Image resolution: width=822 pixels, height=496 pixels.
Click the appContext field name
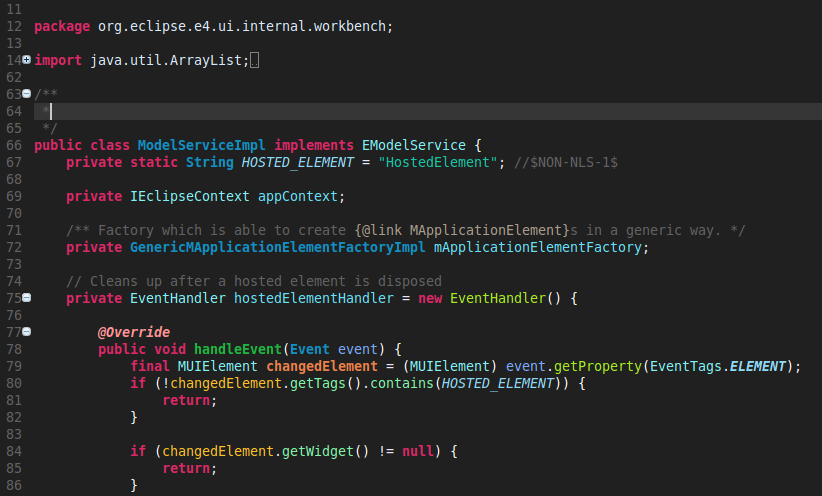[x=298, y=197]
